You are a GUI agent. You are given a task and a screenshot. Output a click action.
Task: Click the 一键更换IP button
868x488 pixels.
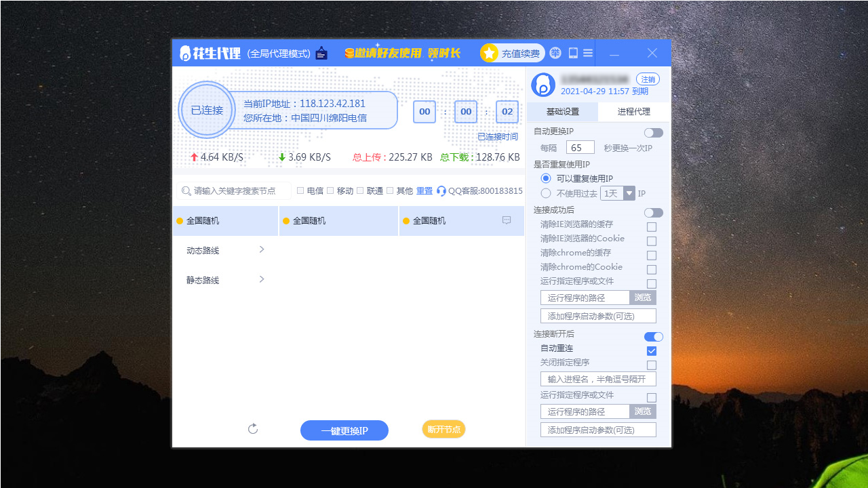click(x=344, y=430)
